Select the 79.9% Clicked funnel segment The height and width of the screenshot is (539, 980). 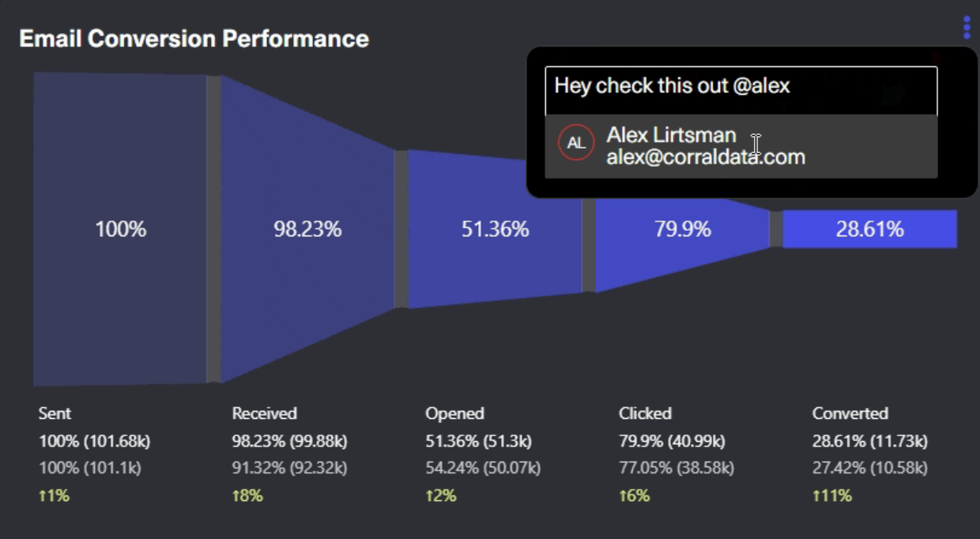(x=682, y=229)
